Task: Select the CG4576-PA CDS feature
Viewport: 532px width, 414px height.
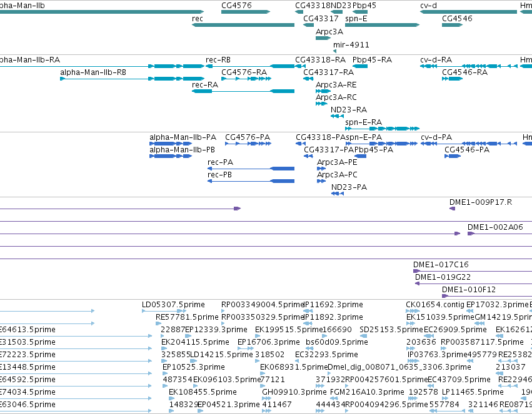Action: [x=248, y=144]
